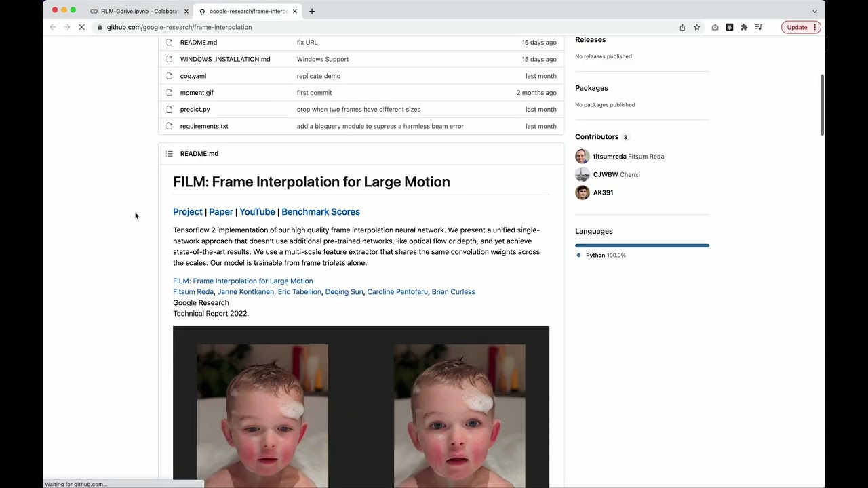Image resolution: width=868 pixels, height=488 pixels.
Task: Open fitsumreda contributor avatar
Action: pos(583,157)
